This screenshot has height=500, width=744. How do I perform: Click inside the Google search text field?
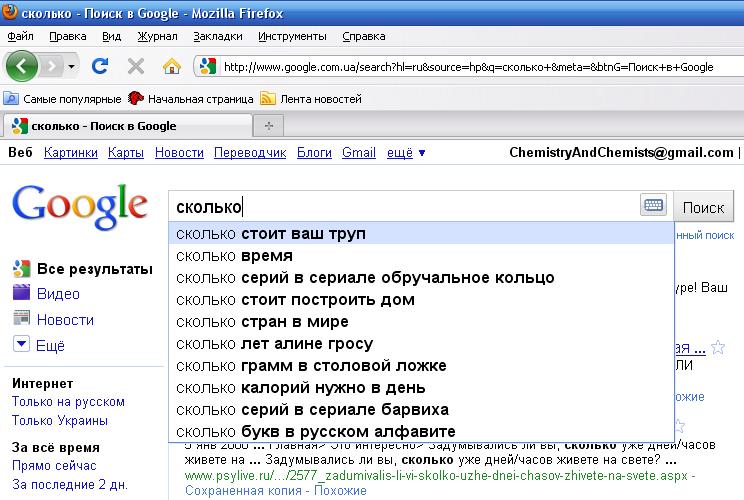tap(400, 207)
